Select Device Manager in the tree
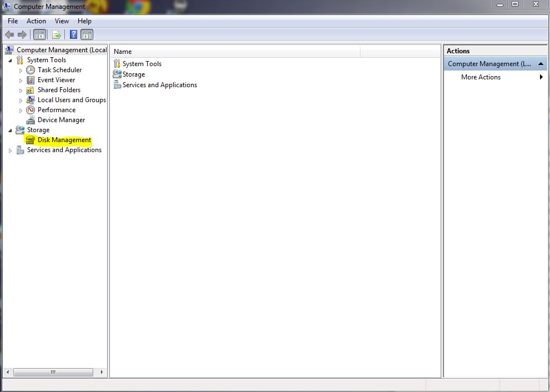The image size is (550, 392). click(61, 120)
